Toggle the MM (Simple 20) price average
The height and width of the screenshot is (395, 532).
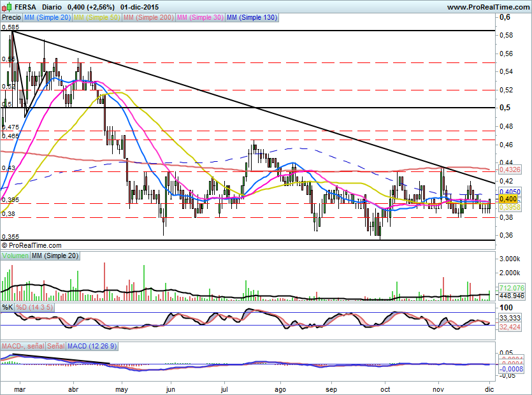click(47, 18)
